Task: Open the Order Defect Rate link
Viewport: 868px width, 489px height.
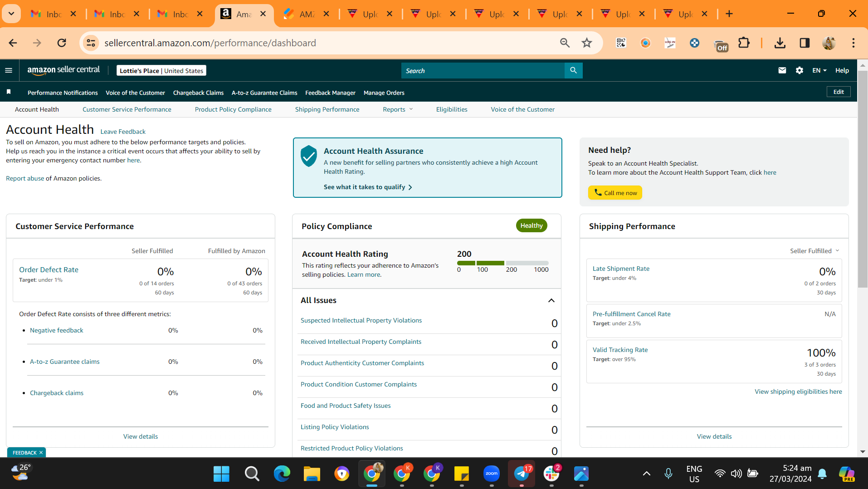Action: tap(49, 269)
